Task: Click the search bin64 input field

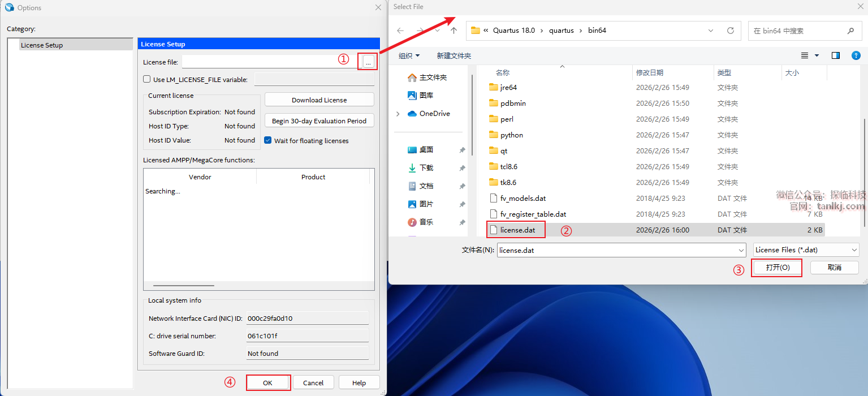Action: [796, 31]
